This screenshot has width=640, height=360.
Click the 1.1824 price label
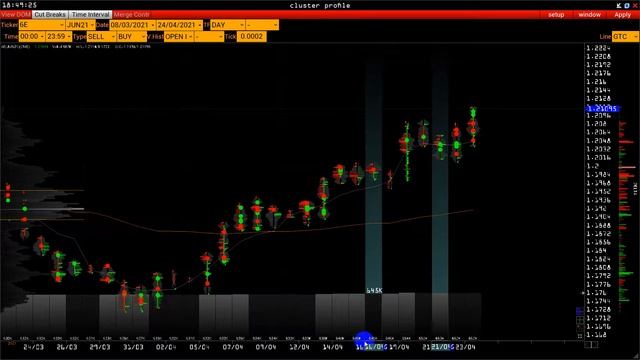tap(598, 259)
